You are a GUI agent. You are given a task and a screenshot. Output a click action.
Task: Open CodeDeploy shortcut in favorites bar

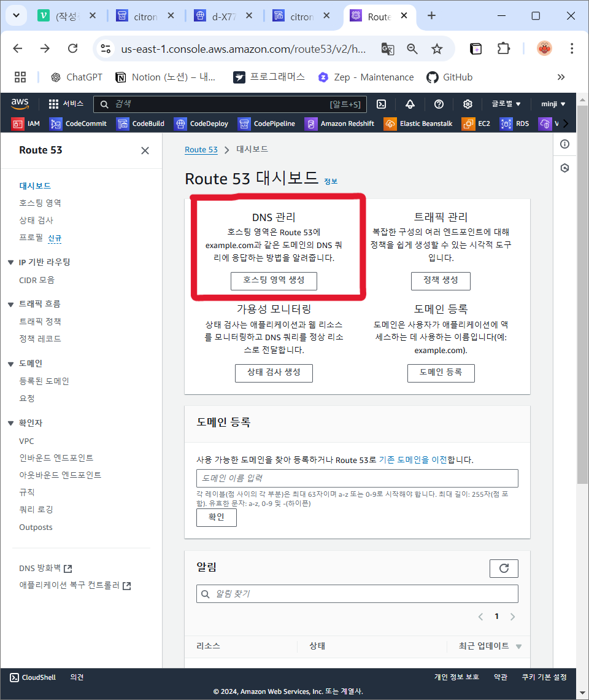(x=201, y=123)
